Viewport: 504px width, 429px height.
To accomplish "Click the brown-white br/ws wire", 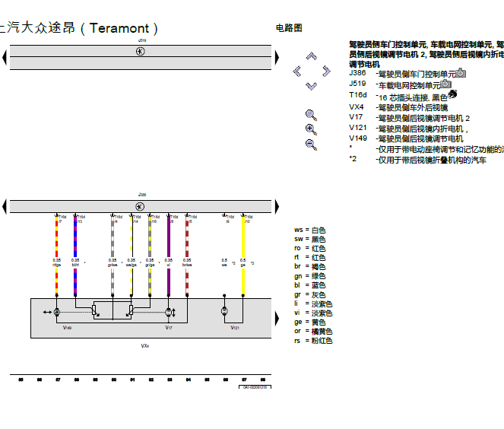I will [x=187, y=237].
